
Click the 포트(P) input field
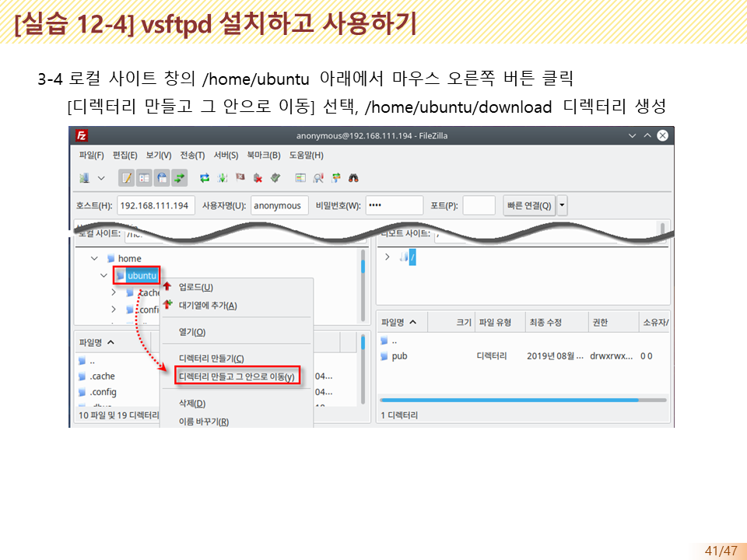479,205
